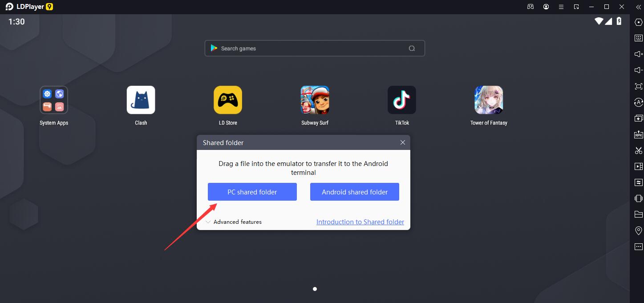
Task: Click the home page indicator dot
Action: coord(315,289)
